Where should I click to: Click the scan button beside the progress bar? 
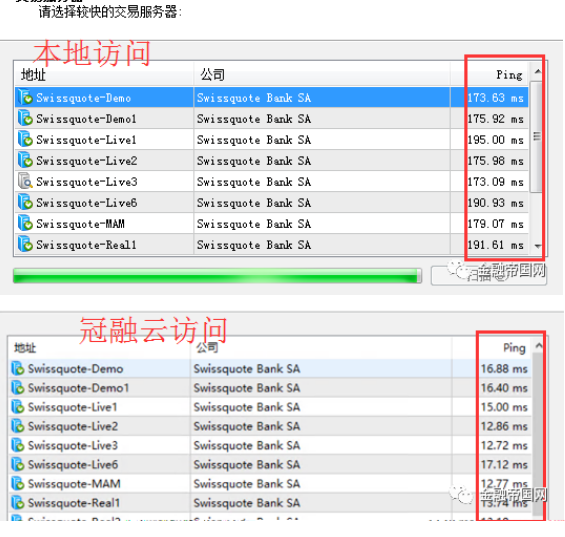pos(489,276)
